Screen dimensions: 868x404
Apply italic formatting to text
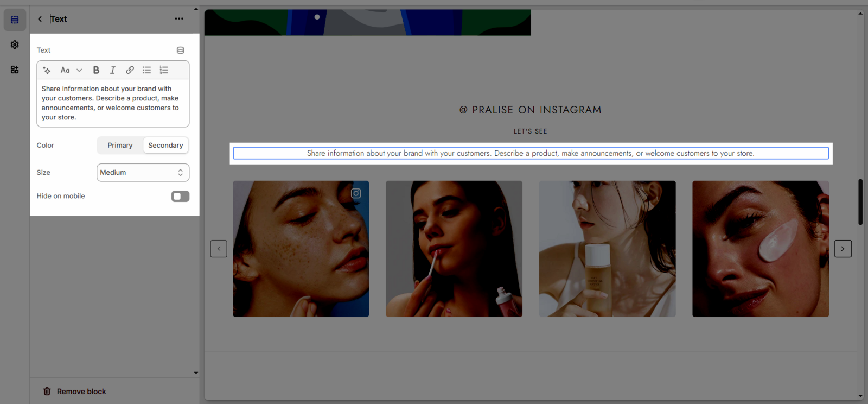[113, 70]
